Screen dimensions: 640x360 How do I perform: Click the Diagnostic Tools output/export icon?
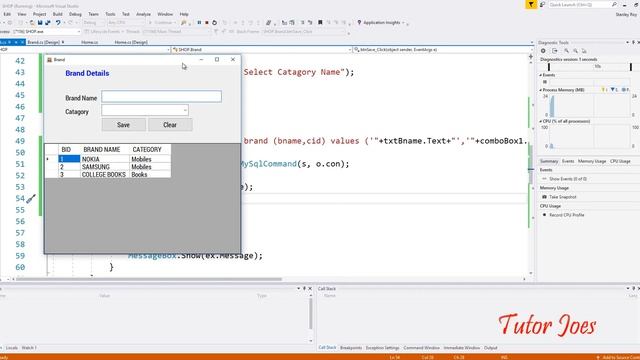pos(555,51)
